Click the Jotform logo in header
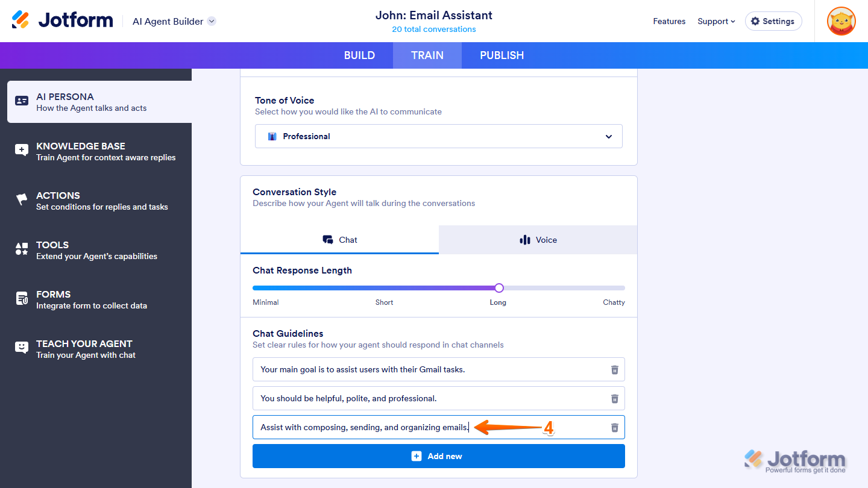This screenshot has width=868, height=488. (63, 20)
